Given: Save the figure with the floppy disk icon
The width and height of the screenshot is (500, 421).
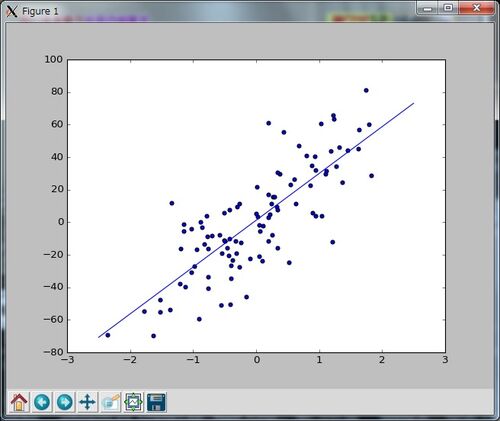Looking at the screenshot, I should [156, 402].
